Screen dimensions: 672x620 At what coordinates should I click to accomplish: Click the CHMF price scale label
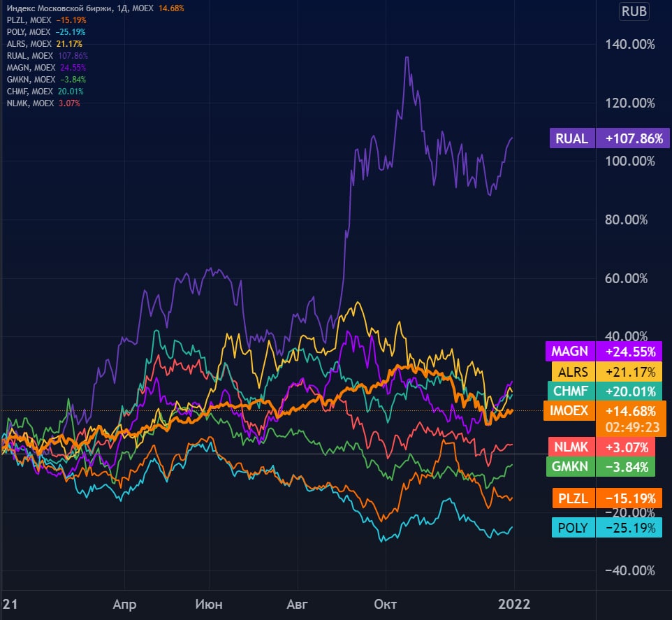(571, 391)
